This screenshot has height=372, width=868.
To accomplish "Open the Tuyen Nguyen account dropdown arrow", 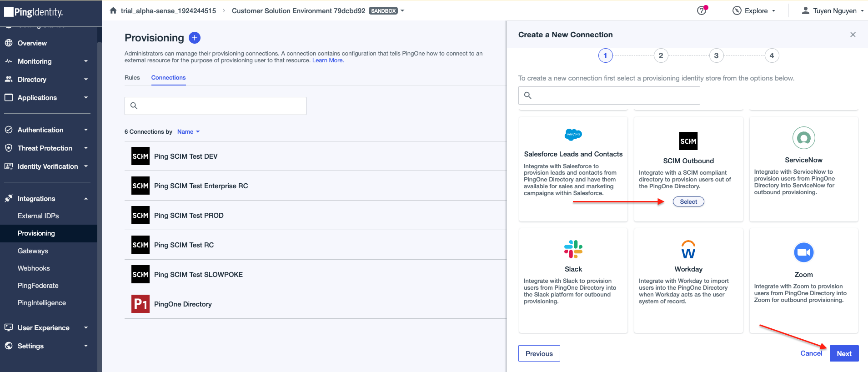I will (x=862, y=11).
